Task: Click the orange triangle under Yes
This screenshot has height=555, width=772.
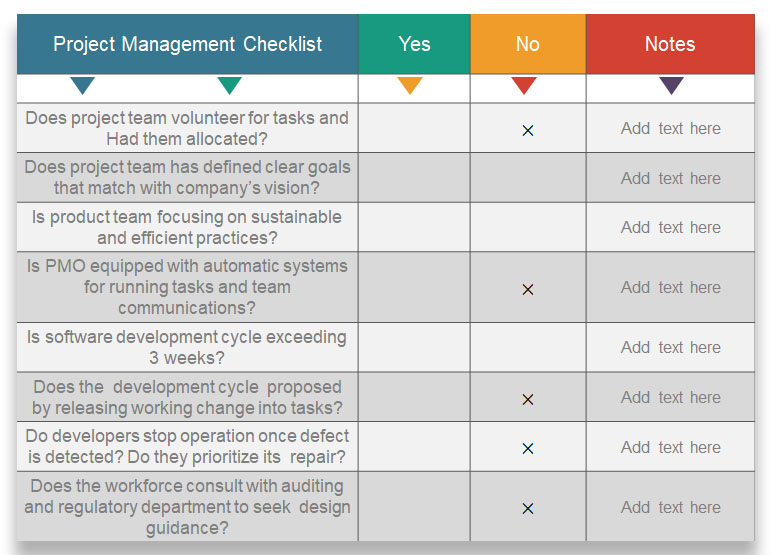Action: [410, 86]
